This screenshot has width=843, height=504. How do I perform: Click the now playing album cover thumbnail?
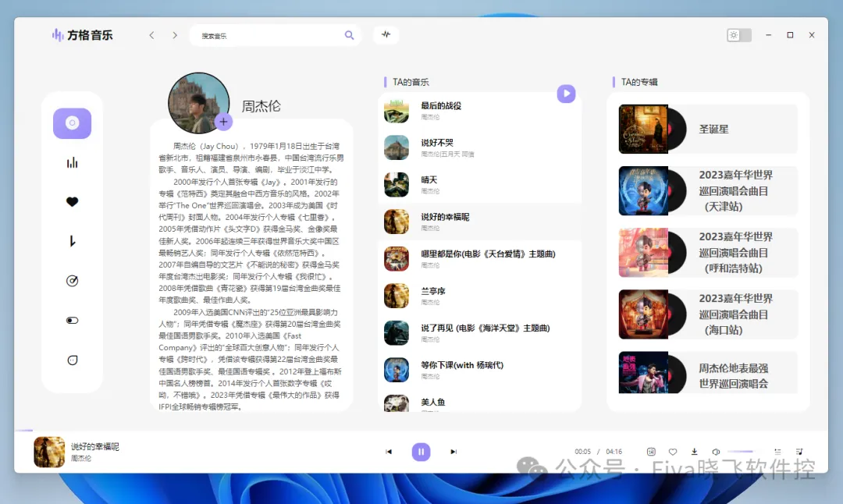click(x=49, y=452)
